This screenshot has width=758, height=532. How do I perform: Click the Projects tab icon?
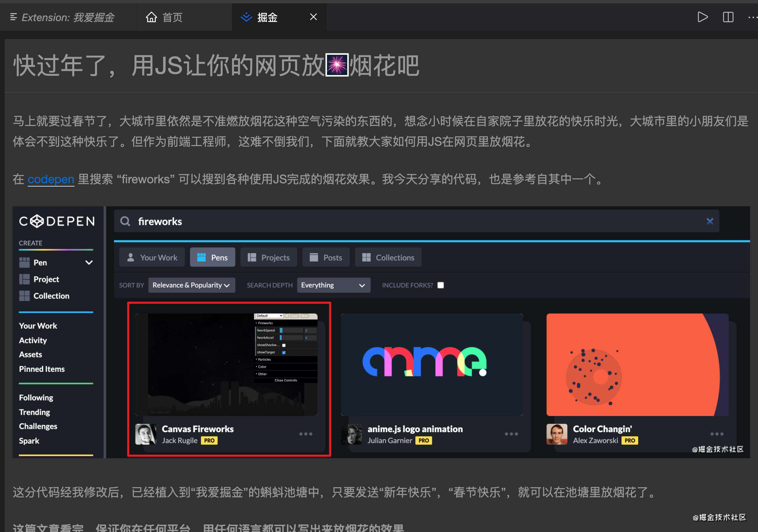[x=252, y=257]
